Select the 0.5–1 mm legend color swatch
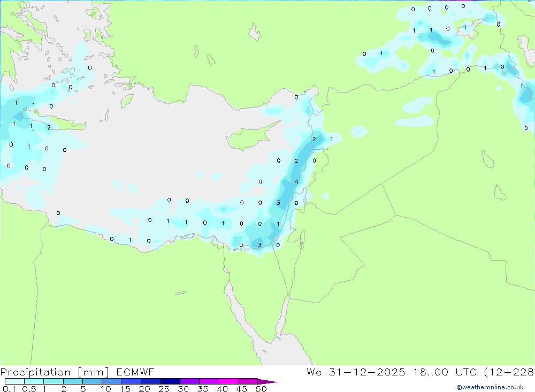The height and width of the screenshot is (392, 535). pos(34,381)
